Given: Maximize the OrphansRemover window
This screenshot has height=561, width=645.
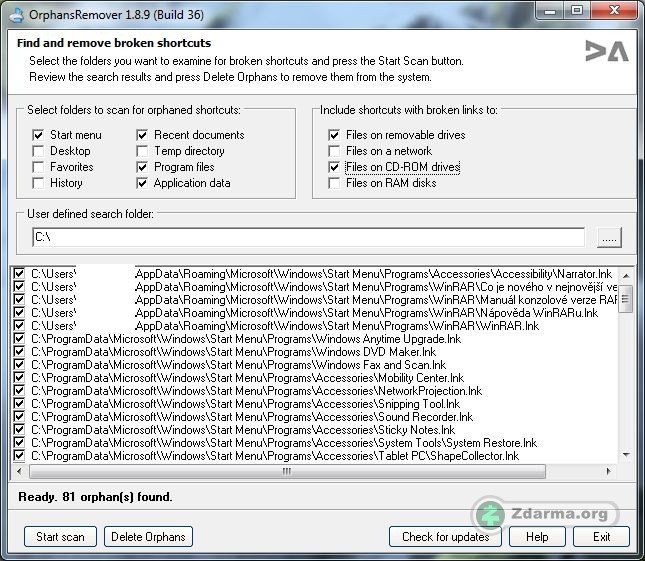Looking at the screenshot, I should coord(577,11).
